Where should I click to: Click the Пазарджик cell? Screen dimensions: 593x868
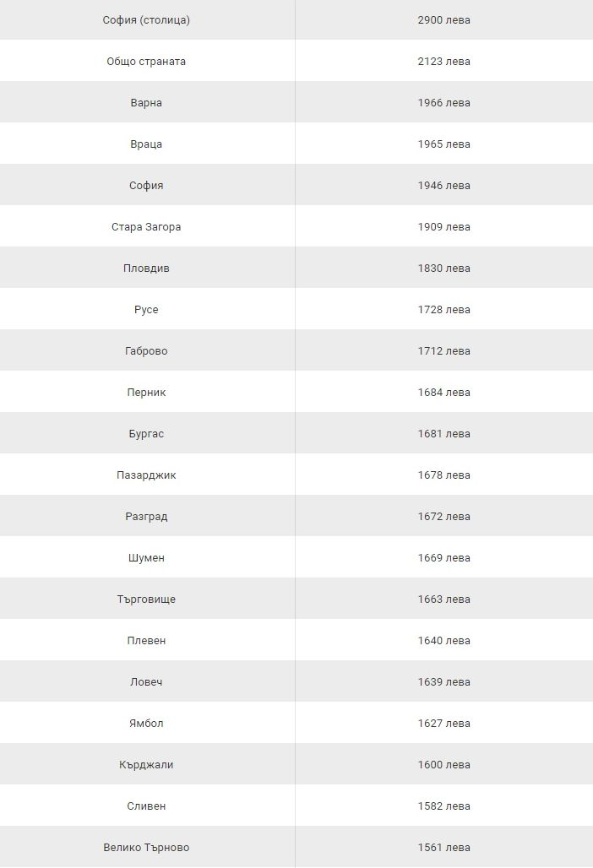click(146, 475)
